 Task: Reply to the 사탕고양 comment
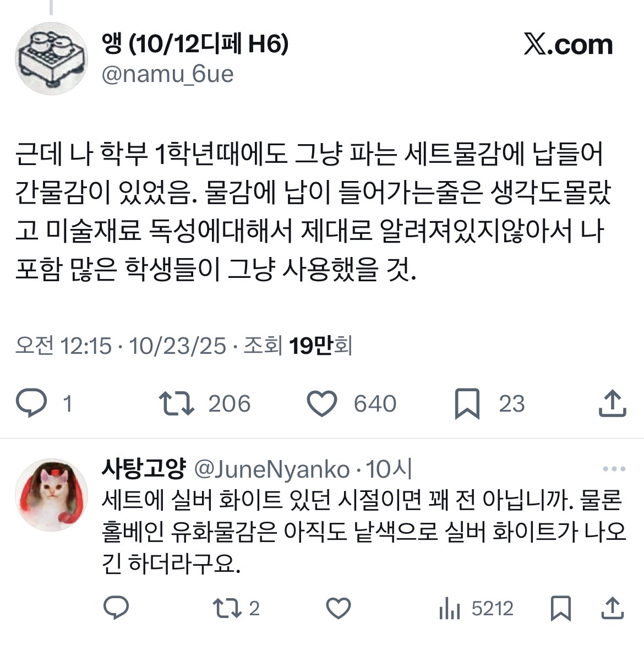pyautogui.click(x=116, y=608)
